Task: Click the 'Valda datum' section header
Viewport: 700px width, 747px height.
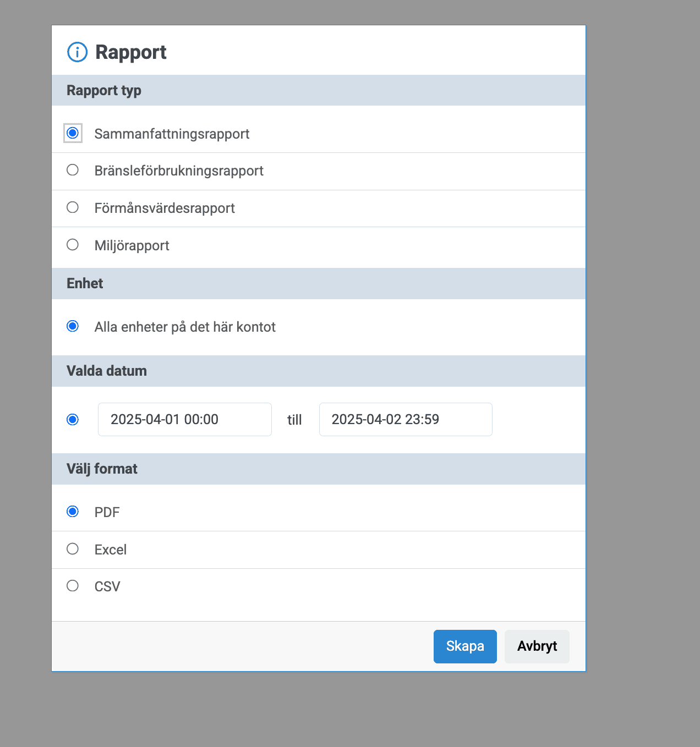Action: click(x=107, y=371)
